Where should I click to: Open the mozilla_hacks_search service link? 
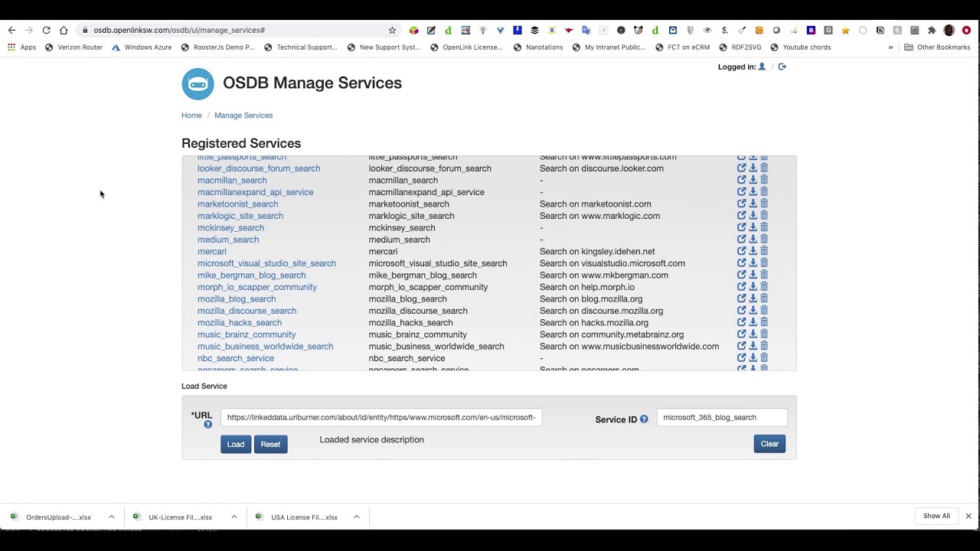point(240,323)
